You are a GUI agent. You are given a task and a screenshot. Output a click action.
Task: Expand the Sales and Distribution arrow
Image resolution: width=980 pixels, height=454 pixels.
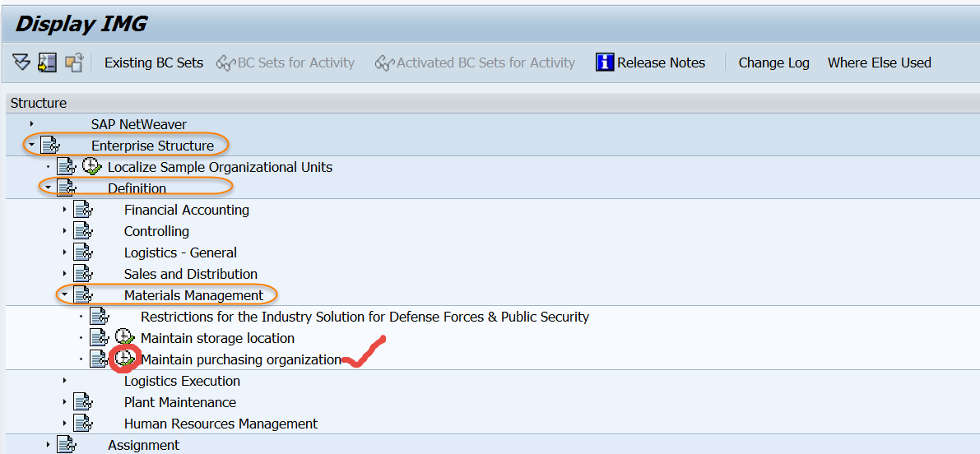coord(64,274)
